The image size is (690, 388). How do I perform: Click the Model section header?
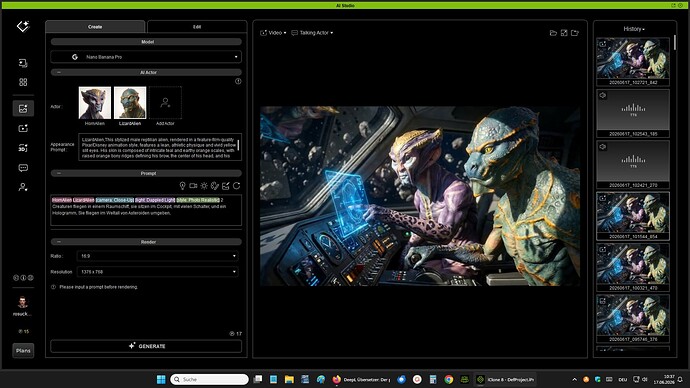point(146,42)
